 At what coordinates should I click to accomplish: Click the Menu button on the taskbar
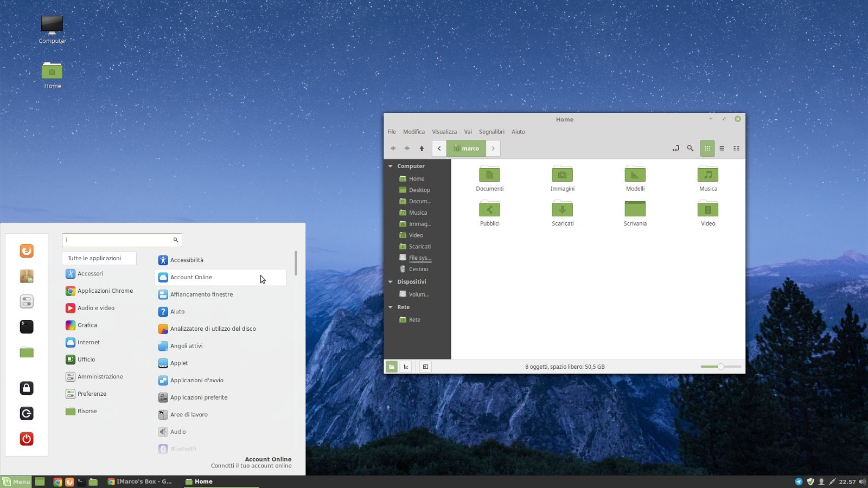16,481
